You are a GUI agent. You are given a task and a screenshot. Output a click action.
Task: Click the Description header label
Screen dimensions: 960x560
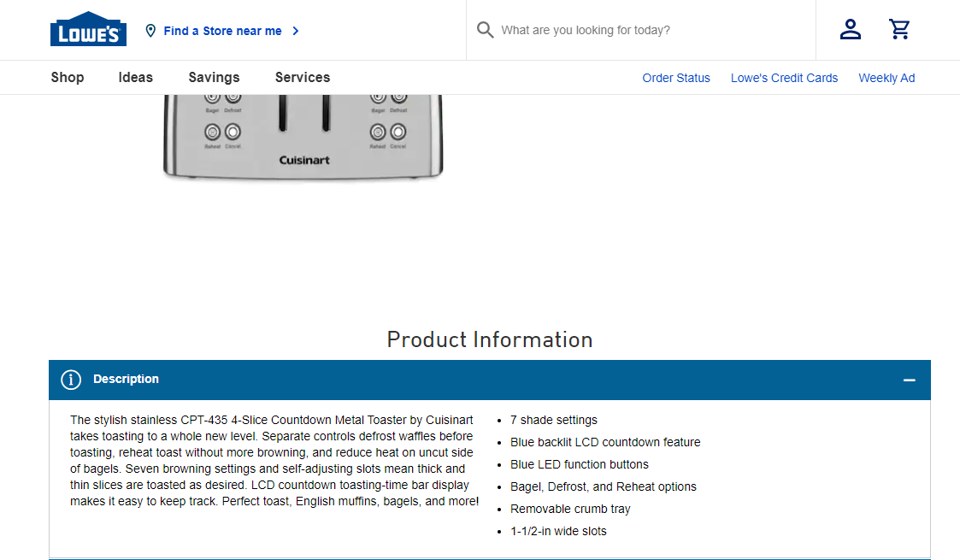pyautogui.click(x=127, y=379)
